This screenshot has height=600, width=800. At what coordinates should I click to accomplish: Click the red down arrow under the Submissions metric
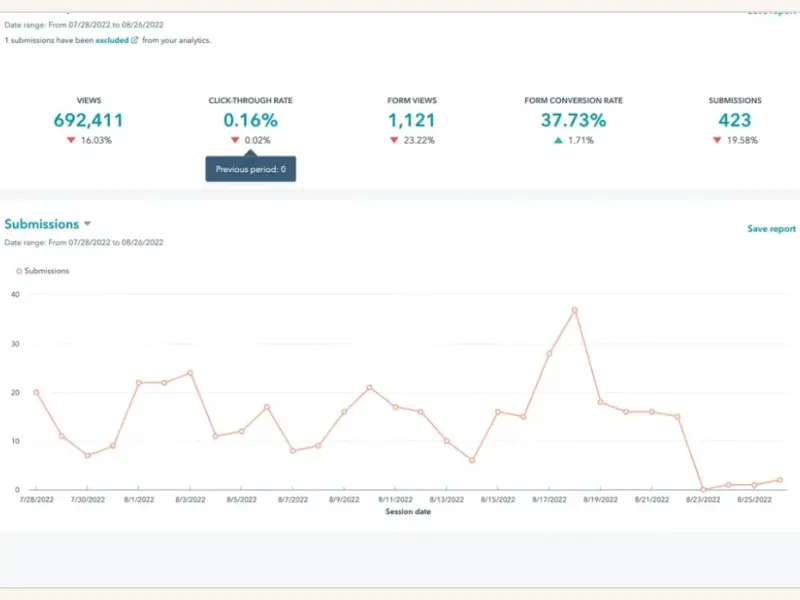(x=717, y=140)
